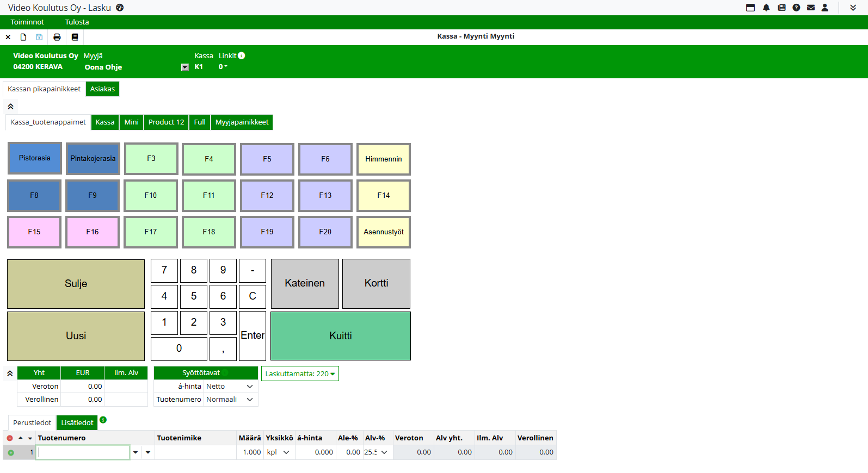Click the print icon in the toolbar
Screen dimensions: 868x473
coord(57,37)
